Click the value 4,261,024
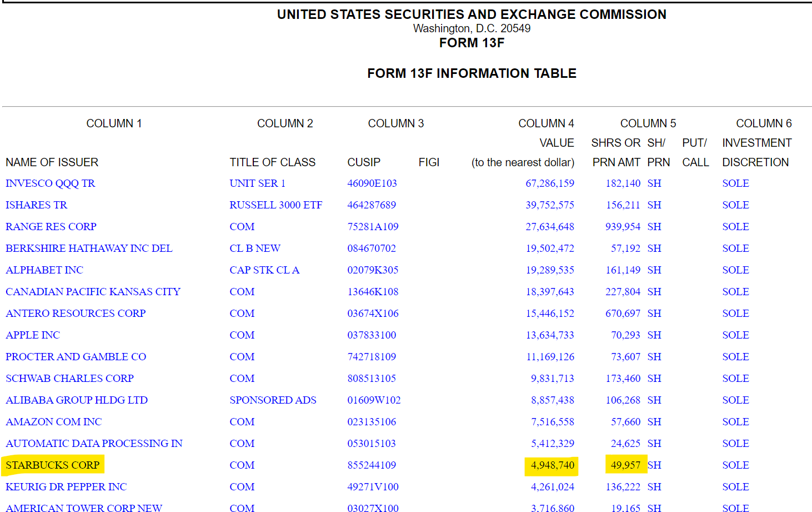The height and width of the screenshot is (512, 812). pos(553,487)
